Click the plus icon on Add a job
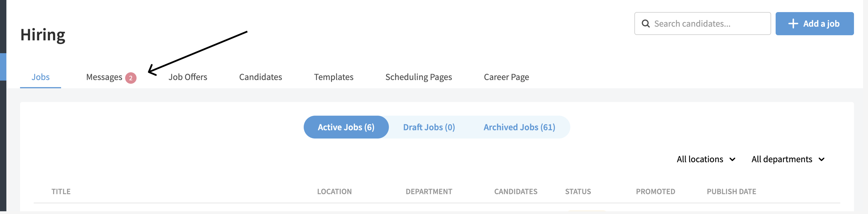868x214 pixels. tap(793, 24)
